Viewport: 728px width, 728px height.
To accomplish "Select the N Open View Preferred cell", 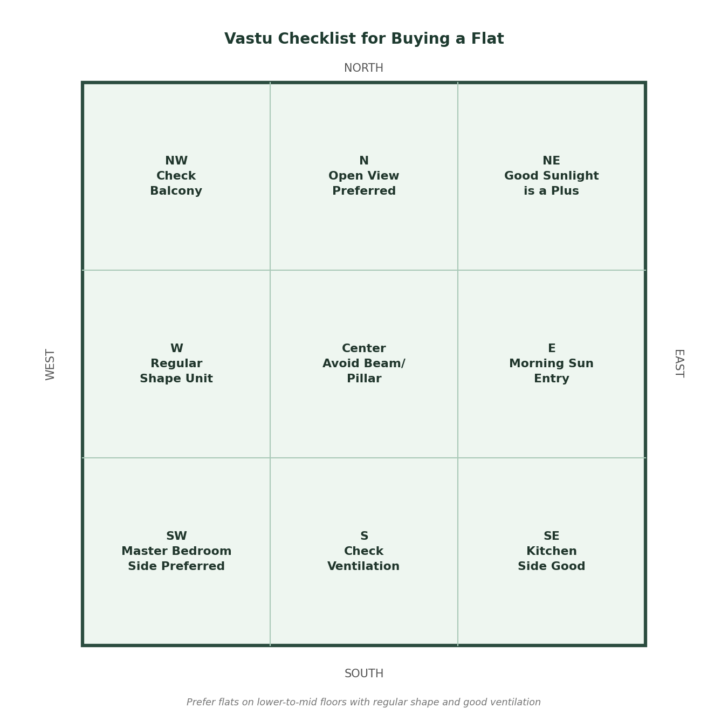I will [364, 176].
